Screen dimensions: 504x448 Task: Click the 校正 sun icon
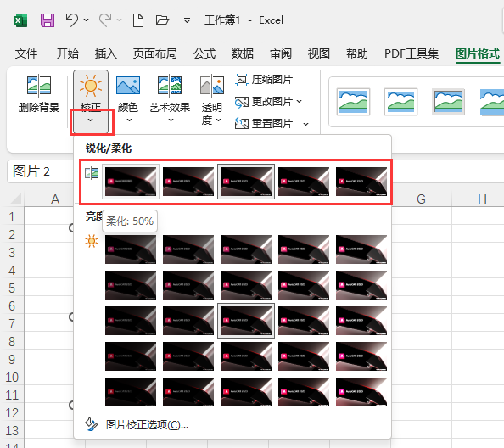point(91,85)
